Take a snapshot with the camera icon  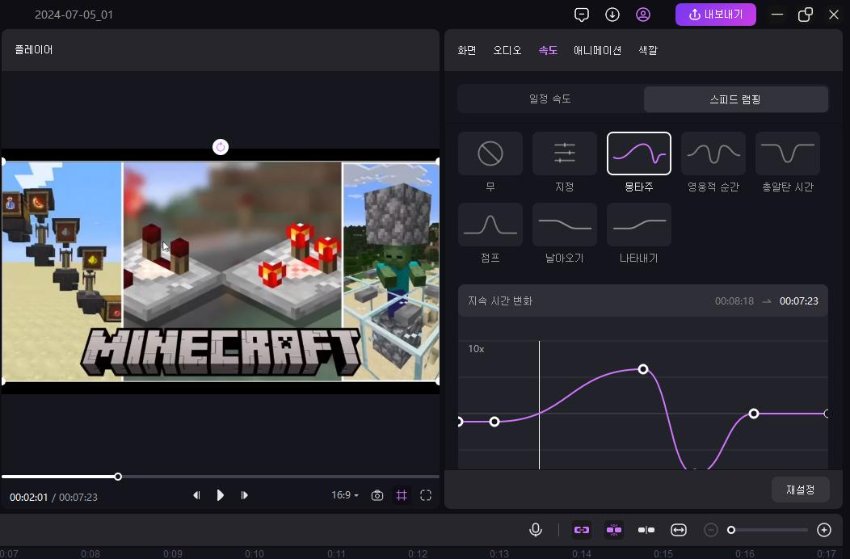click(x=377, y=495)
